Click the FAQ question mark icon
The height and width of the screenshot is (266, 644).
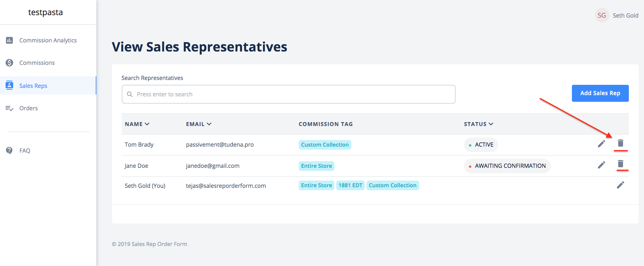coord(9,150)
